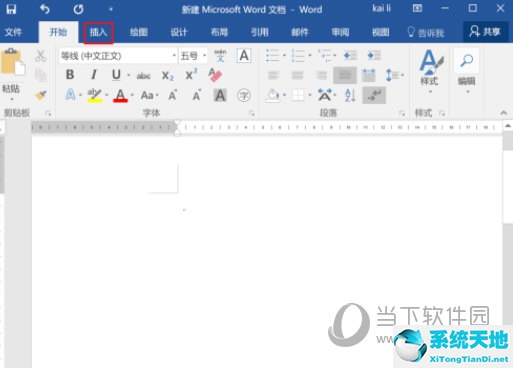This screenshot has height=368, width=513.
Task: Click the paragraph shading paint bucket
Action: [x=273, y=96]
